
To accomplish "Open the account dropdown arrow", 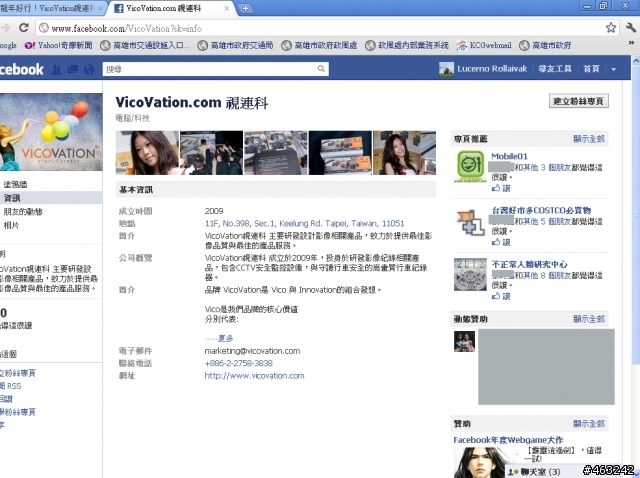I will click(x=613, y=69).
